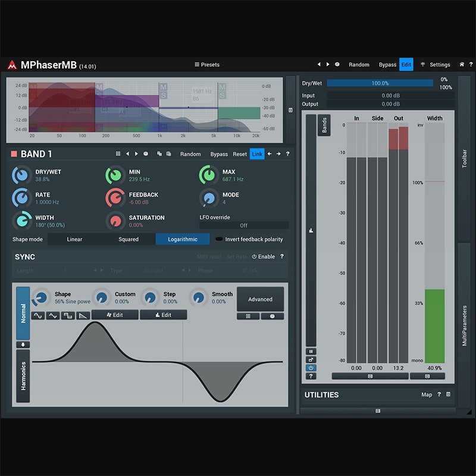Choose triangle wave shape preset

(53, 316)
